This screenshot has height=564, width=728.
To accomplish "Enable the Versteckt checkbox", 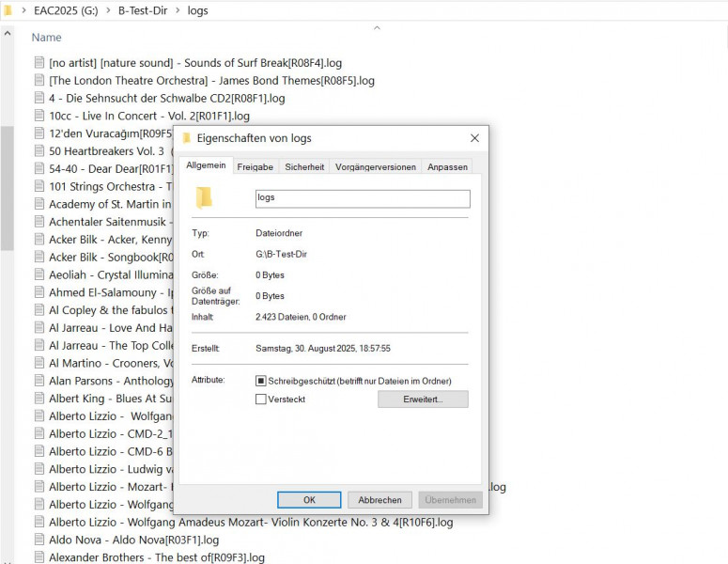I will point(261,399).
